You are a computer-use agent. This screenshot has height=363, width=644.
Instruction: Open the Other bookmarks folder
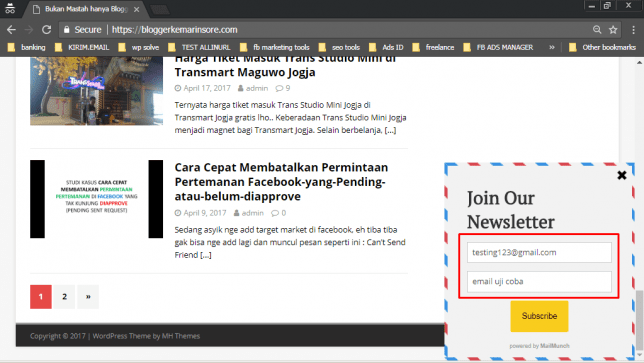click(603, 47)
